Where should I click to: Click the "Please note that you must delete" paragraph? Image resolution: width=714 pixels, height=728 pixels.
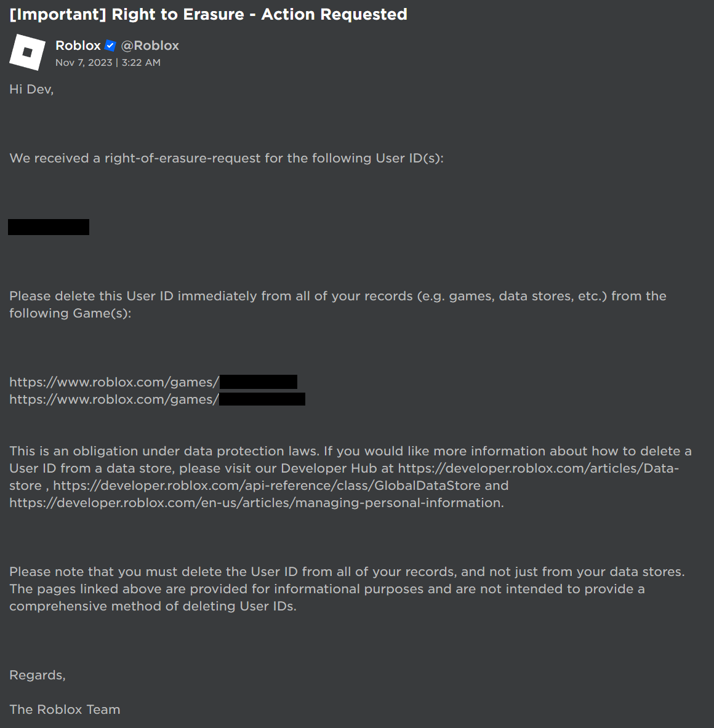(x=346, y=572)
